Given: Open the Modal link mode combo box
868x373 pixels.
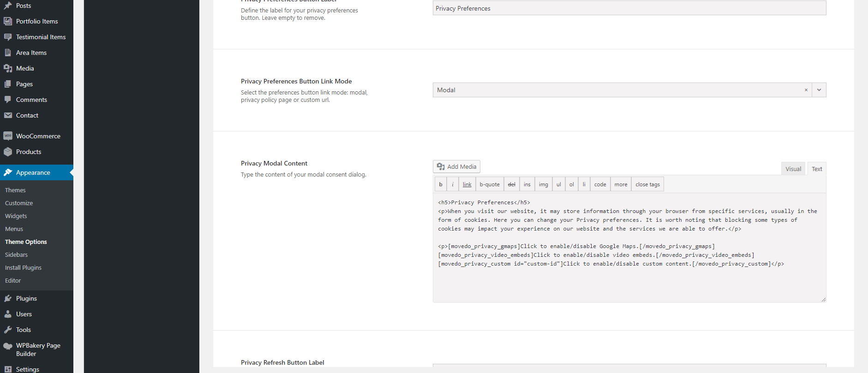Looking at the screenshot, I should [618, 90].
